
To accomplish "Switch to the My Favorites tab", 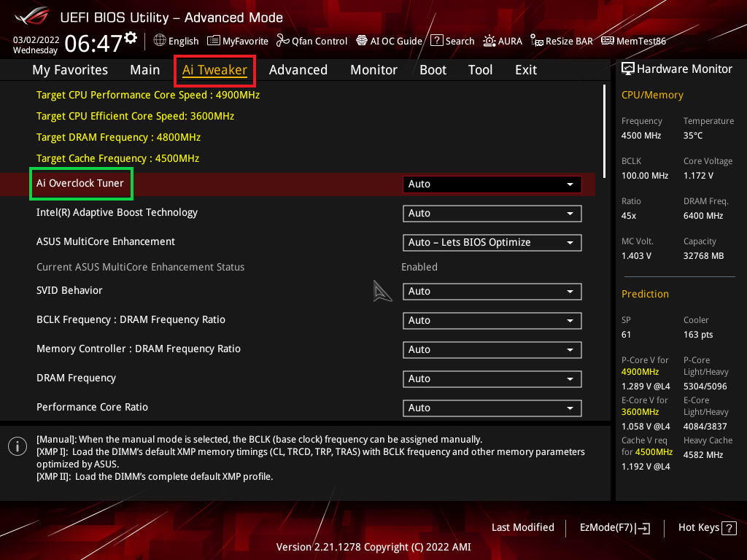I will coord(70,70).
